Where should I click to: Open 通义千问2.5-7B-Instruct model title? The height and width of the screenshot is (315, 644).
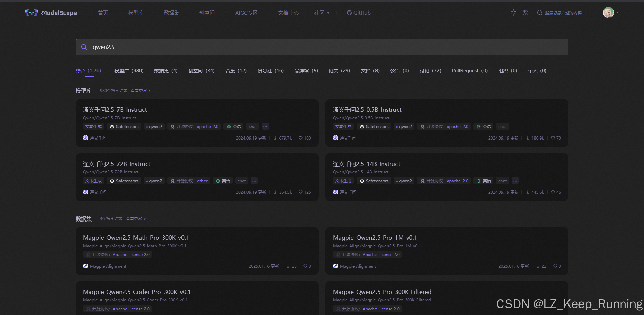[115, 110]
